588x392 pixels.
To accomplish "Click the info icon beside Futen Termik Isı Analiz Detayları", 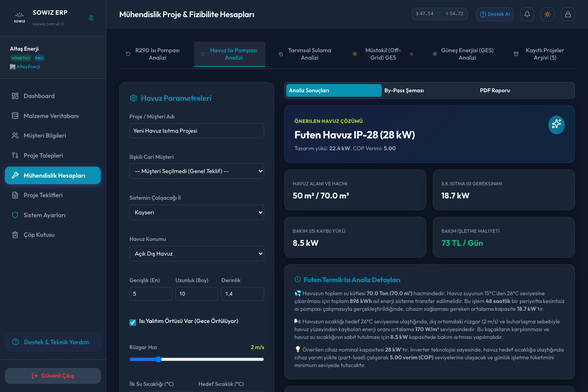I will [x=298, y=280].
